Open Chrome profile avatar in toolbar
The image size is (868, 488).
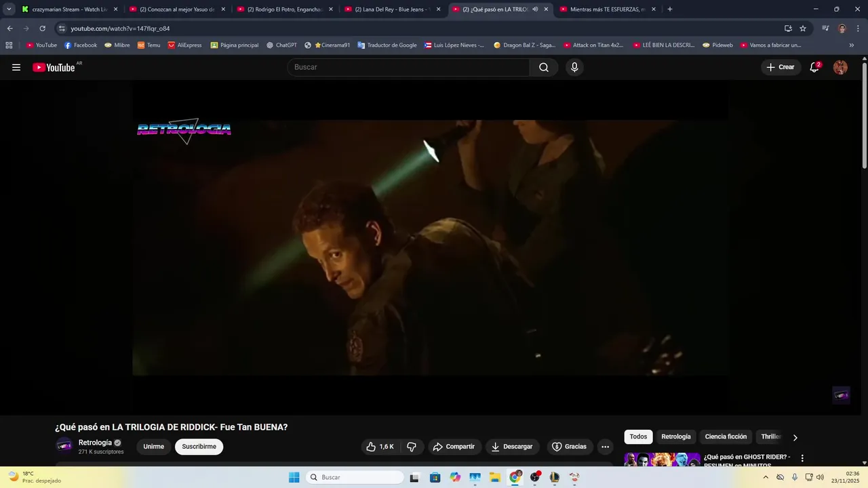click(842, 28)
